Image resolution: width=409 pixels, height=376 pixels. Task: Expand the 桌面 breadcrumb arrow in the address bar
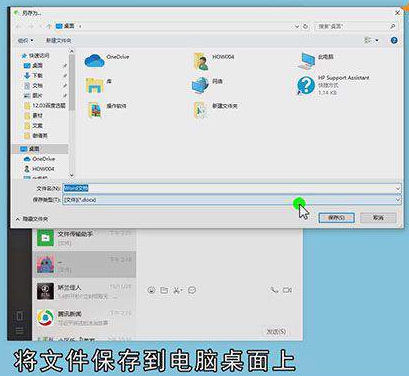(x=80, y=26)
